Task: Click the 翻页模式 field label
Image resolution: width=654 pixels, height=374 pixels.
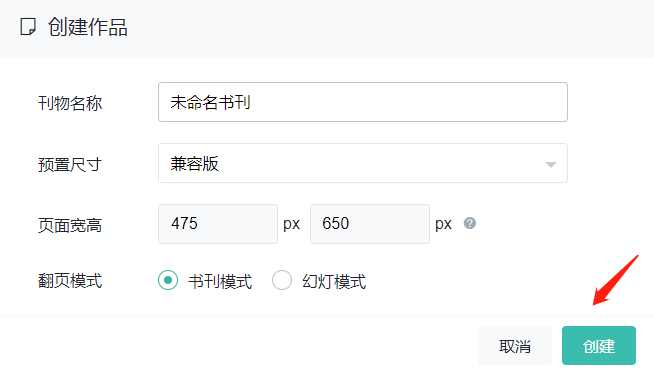Action: point(70,281)
